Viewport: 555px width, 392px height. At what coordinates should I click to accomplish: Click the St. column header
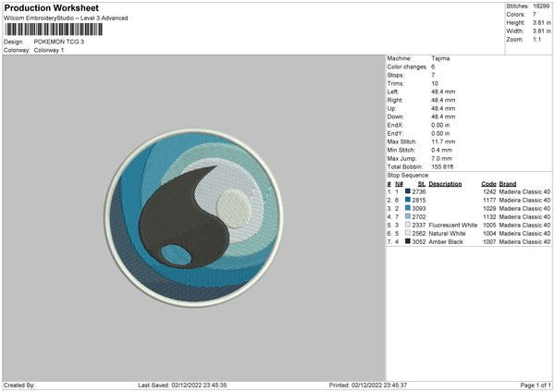coord(422,184)
